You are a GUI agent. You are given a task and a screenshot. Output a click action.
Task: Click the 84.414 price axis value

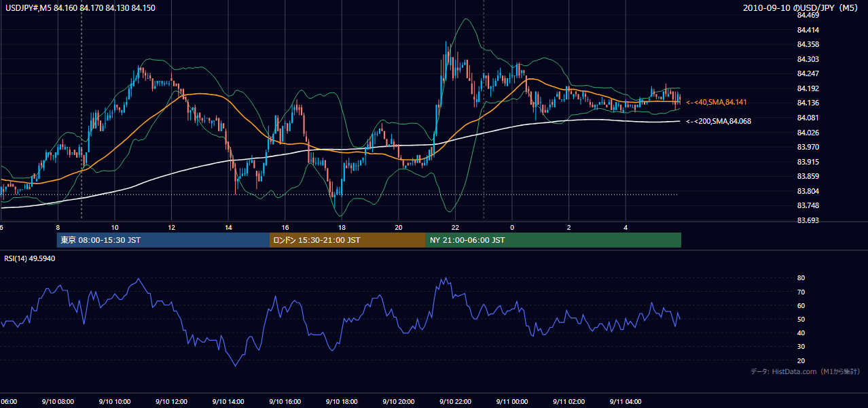pyautogui.click(x=808, y=30)
